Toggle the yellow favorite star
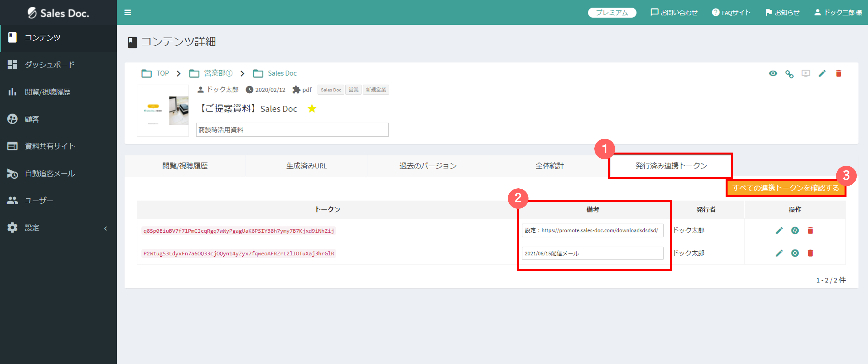The width and height of the screenshot is (868, 364). point(312,108)
